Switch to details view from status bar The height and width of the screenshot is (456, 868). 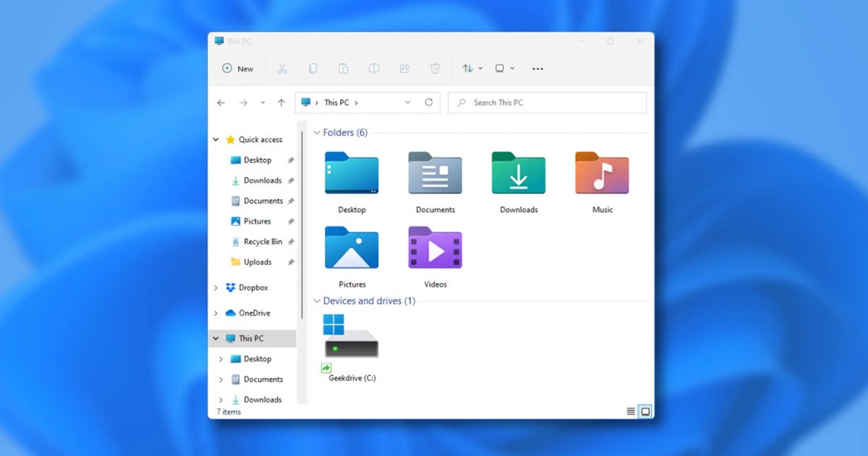[630, 411]
